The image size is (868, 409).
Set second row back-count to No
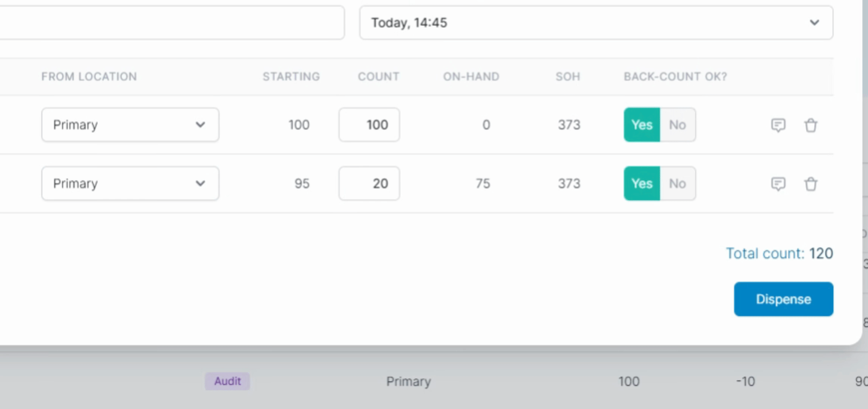click(677, 184)
